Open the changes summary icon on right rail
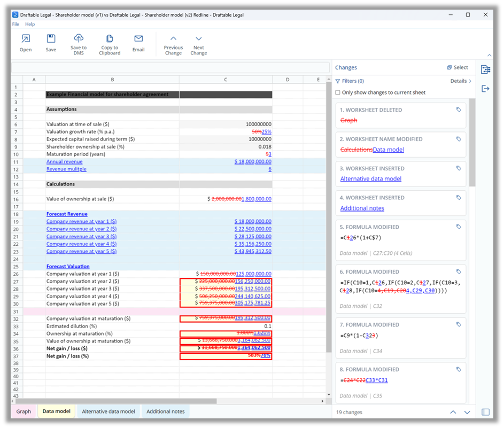Screen dimensions: 504x428 click(485, 69)
